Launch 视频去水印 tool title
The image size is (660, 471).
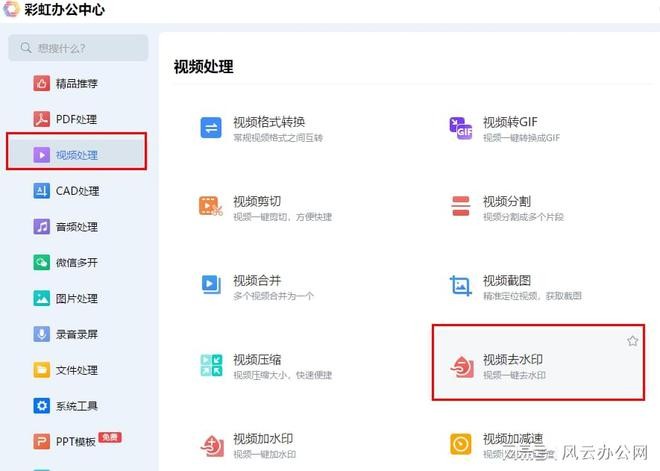click(513, 359)
